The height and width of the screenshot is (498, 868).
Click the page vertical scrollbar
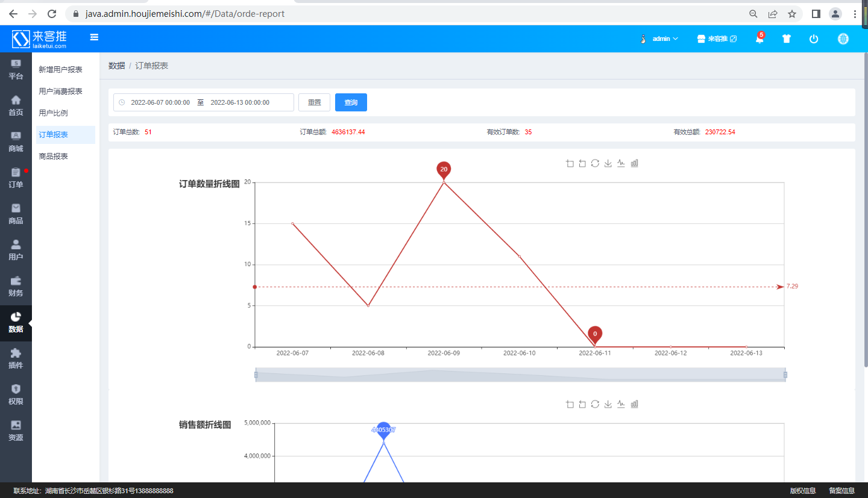point(866,210)
